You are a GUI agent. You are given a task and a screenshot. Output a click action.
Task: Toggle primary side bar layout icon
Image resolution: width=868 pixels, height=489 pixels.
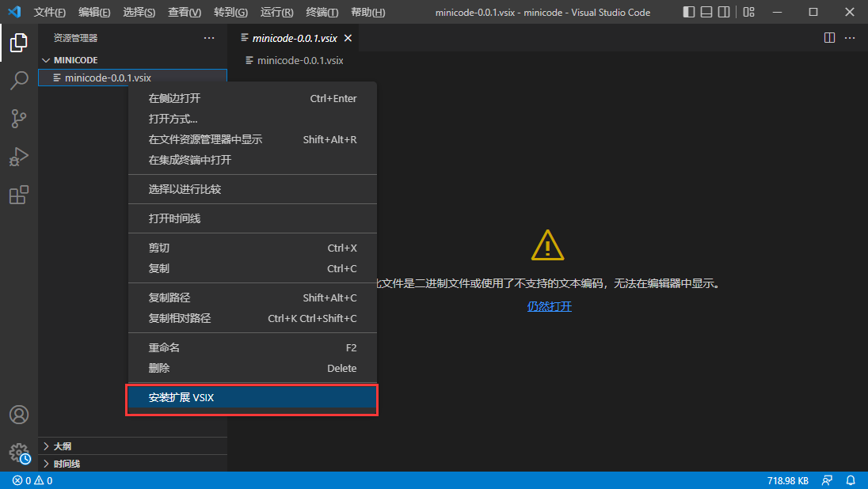pos(689,12)
